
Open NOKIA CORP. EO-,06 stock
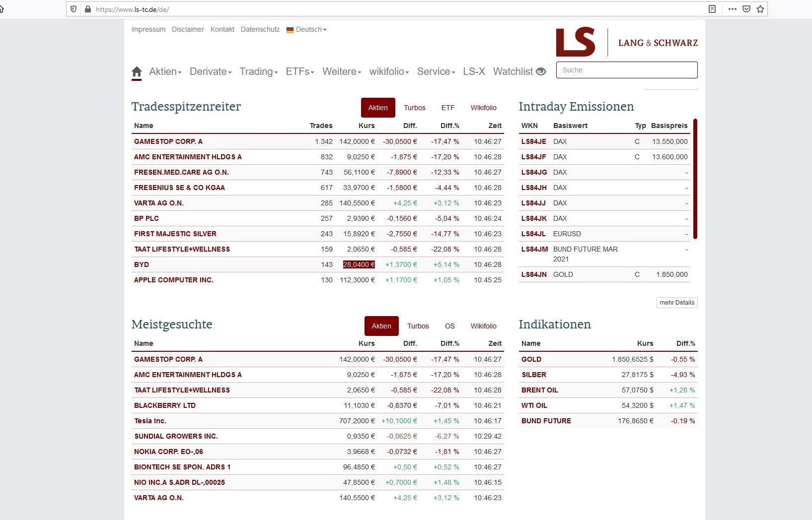168,452
